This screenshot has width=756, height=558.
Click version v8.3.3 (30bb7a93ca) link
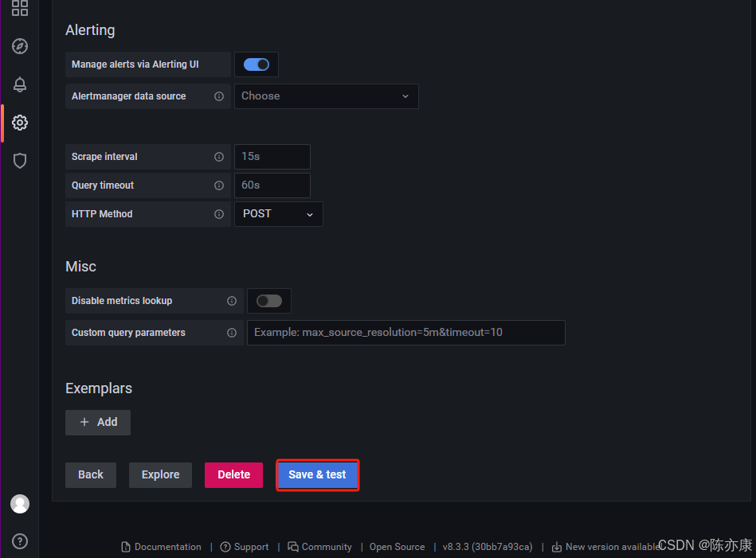point(488,547)
